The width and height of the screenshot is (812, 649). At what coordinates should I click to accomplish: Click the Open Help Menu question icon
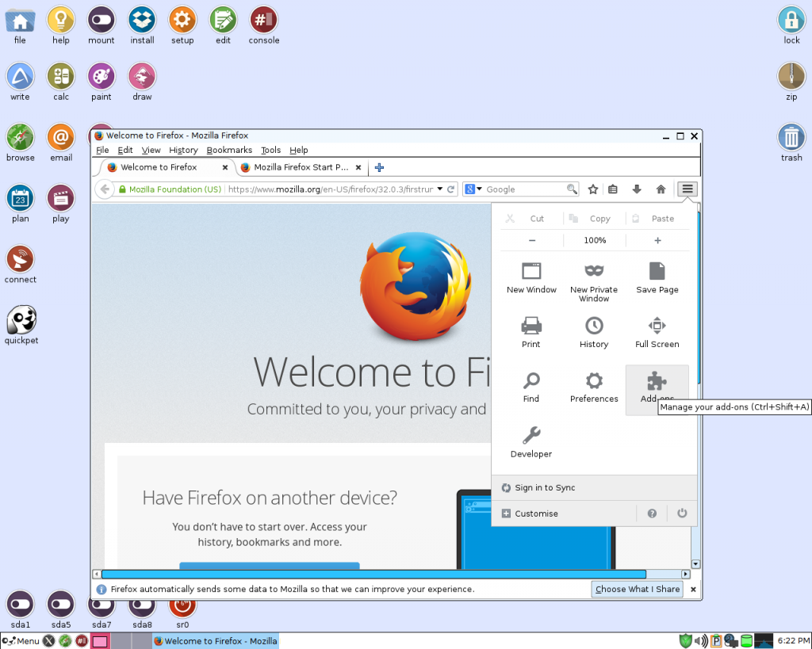pos(652,513)
